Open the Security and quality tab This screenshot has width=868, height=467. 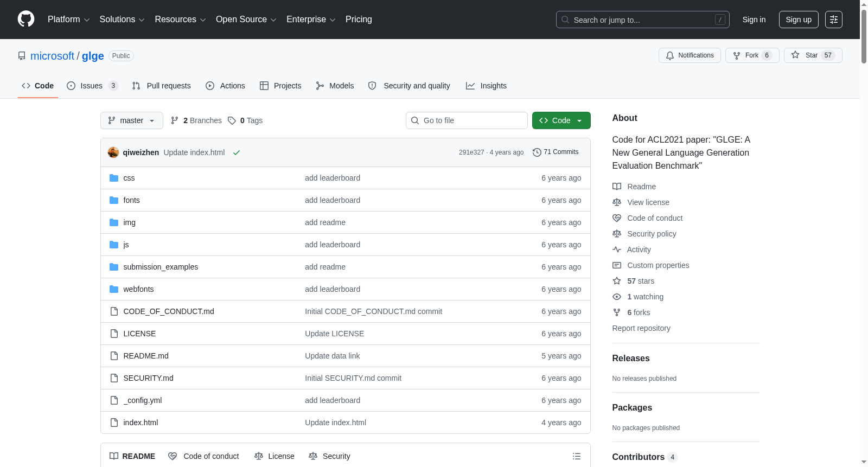tap(410, 86)
